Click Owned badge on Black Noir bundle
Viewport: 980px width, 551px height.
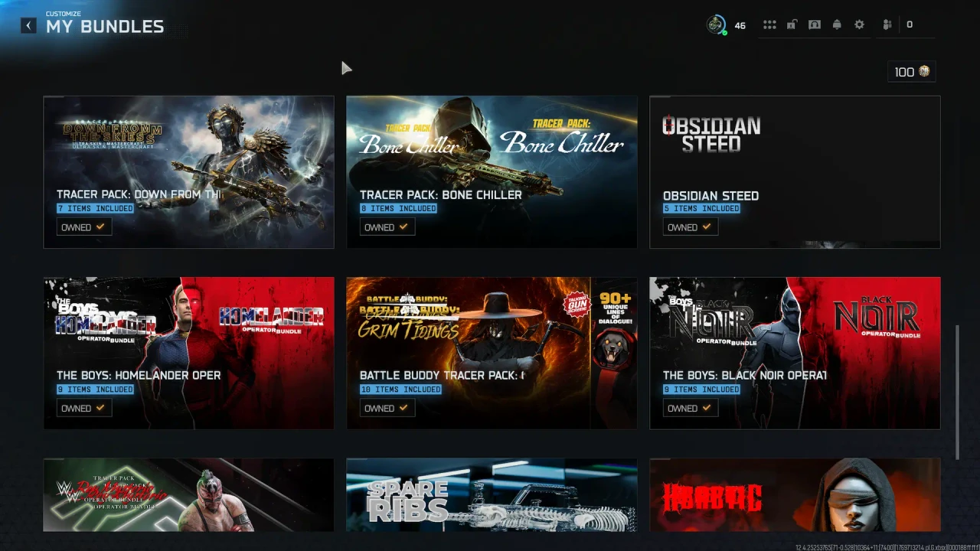(691, 408)
